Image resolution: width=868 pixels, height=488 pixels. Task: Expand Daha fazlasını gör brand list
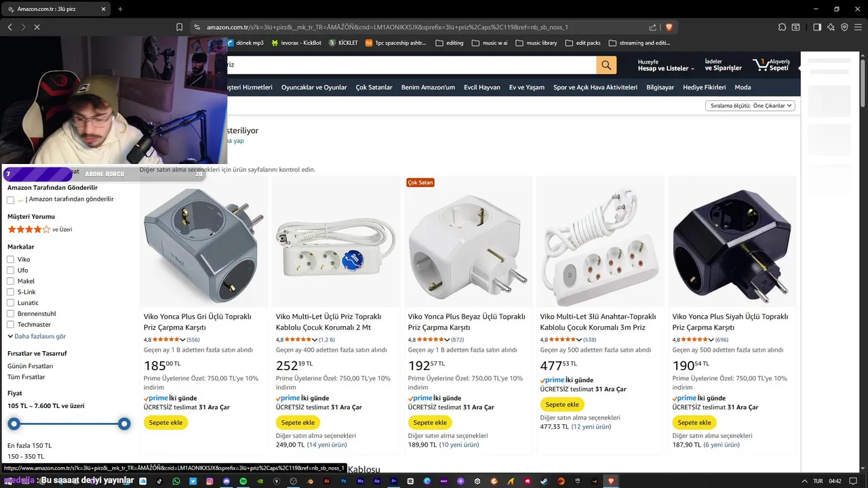point(37,336)
